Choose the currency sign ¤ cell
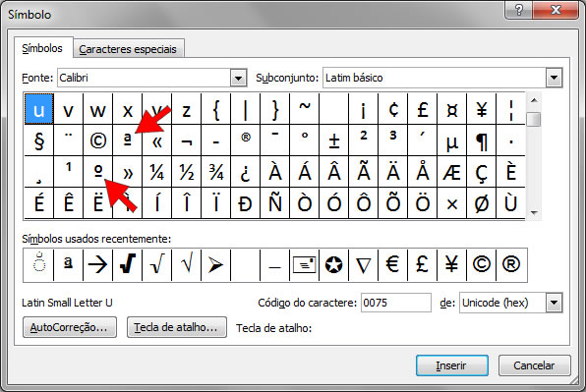 [452, 109]
